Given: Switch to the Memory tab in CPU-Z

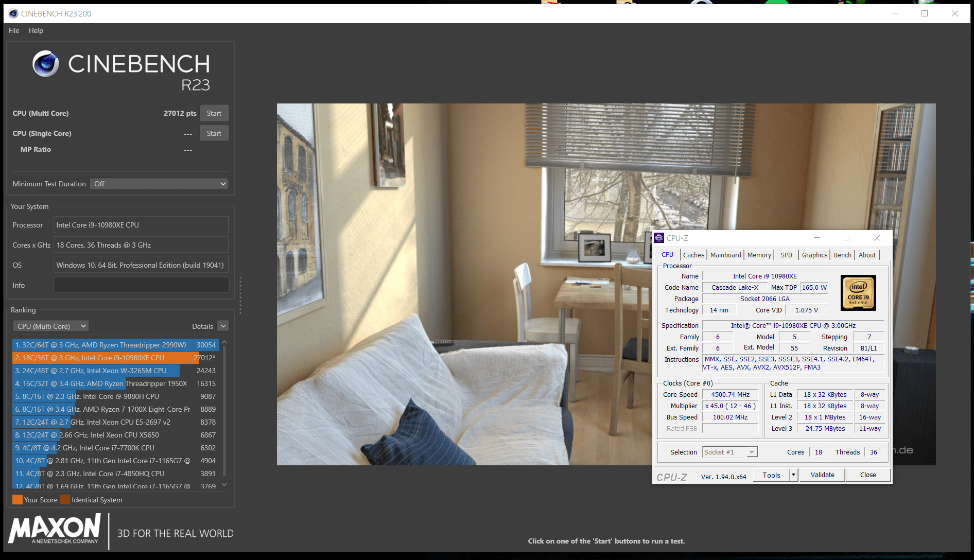Looking at the screenshot, I should point(759,255).
